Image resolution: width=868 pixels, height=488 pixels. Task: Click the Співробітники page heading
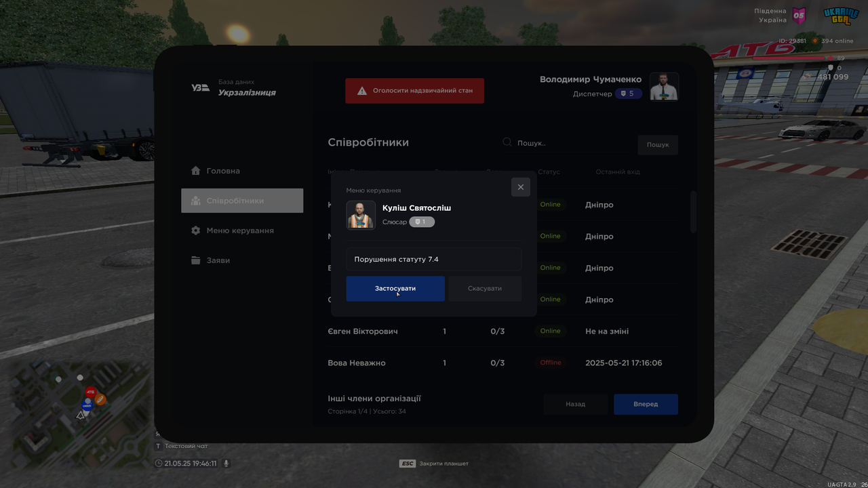368,142
